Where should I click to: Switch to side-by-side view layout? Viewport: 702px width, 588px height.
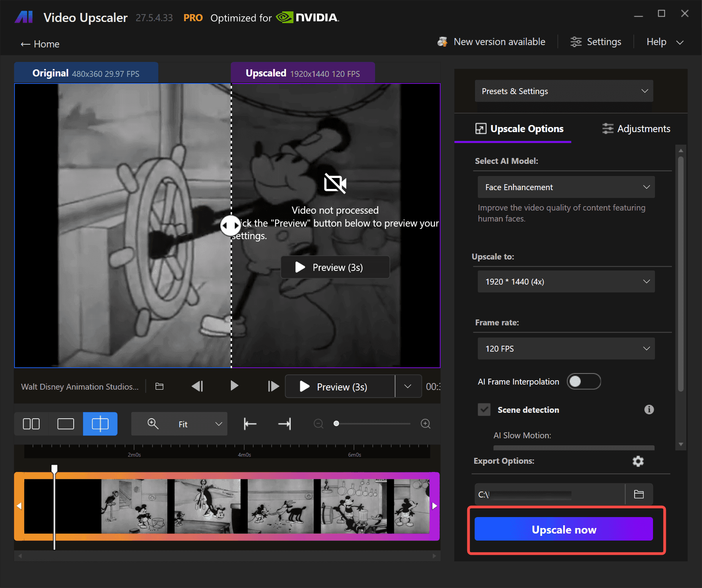pos(31,424)
